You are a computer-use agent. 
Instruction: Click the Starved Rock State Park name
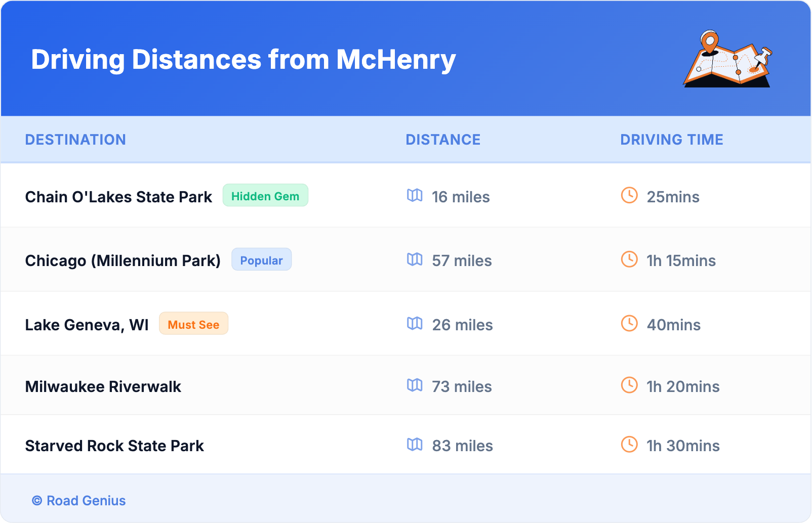point(114,446)
